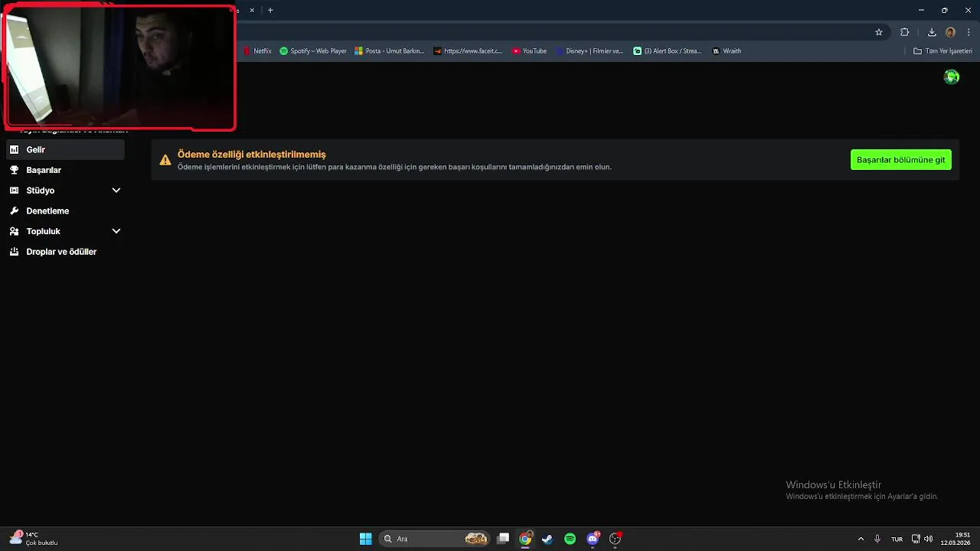Open Task View on taskbar
Viewport: 980px width, 551px height.
(x=503, y=539)
